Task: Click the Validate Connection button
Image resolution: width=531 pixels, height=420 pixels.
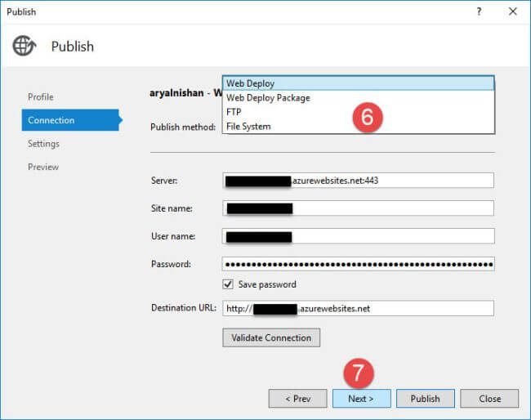Action: (x=271, y=337)
